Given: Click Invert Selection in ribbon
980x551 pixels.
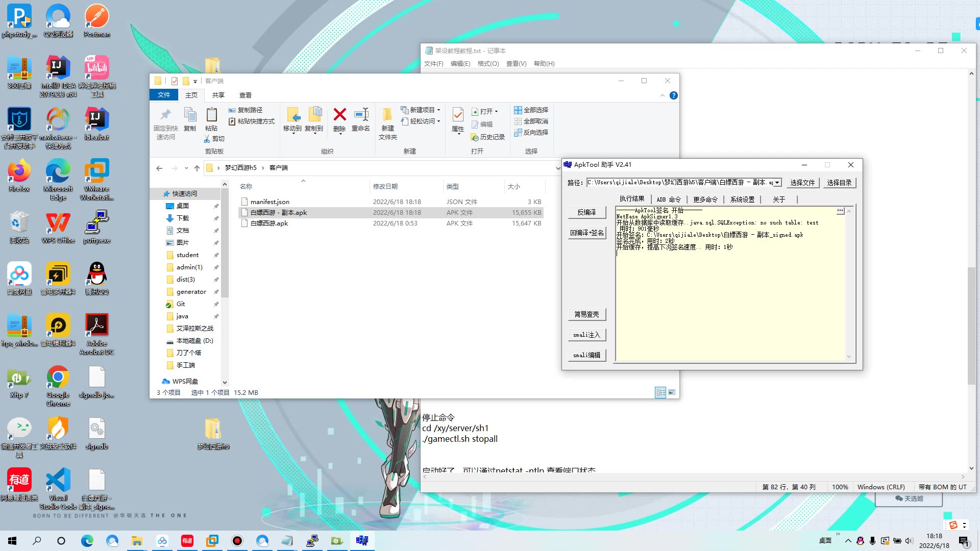Looking at the screenshot, I should click(531, 133).
